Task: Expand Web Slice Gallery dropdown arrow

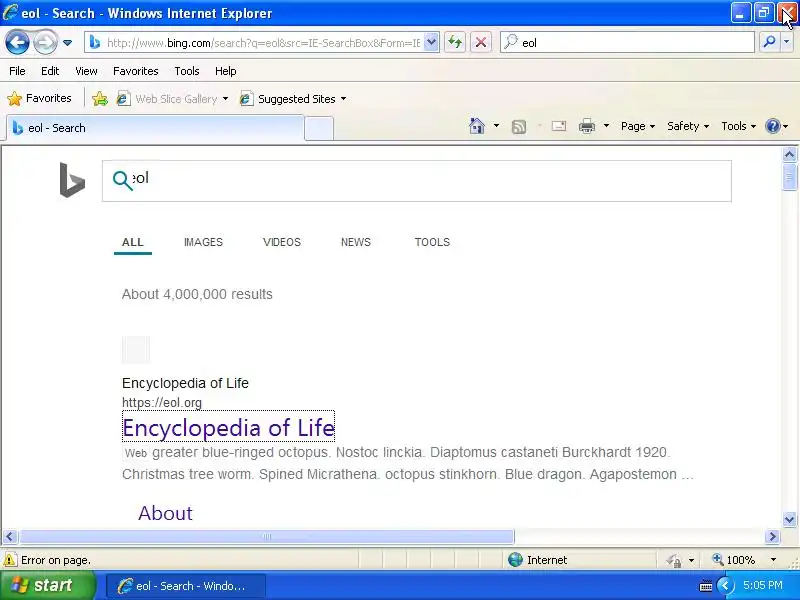Action: 225,98
